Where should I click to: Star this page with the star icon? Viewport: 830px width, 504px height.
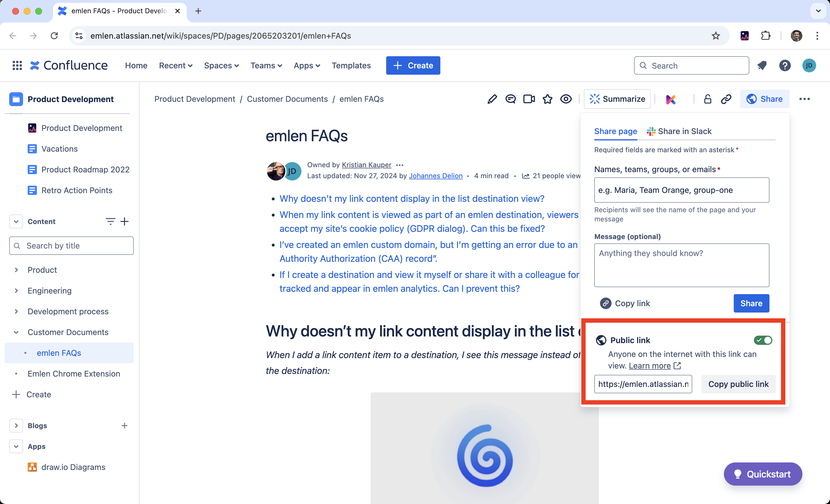[547, 99]
